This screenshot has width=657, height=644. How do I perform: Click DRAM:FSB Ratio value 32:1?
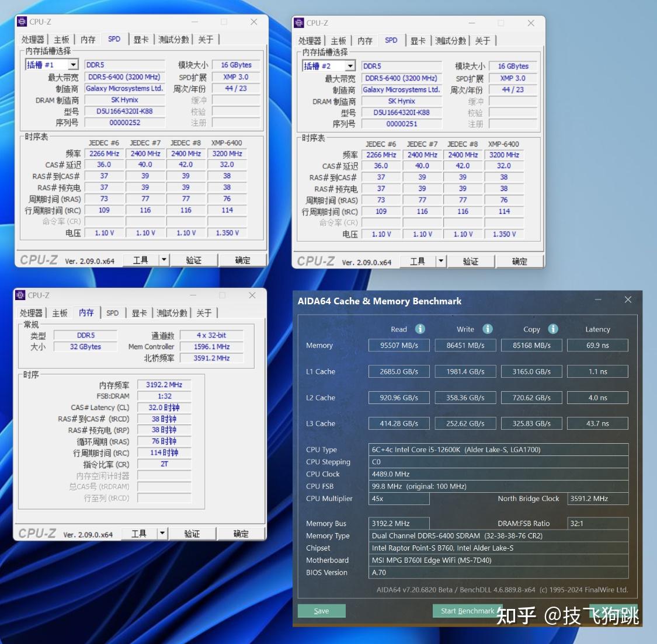pos(597,523)
